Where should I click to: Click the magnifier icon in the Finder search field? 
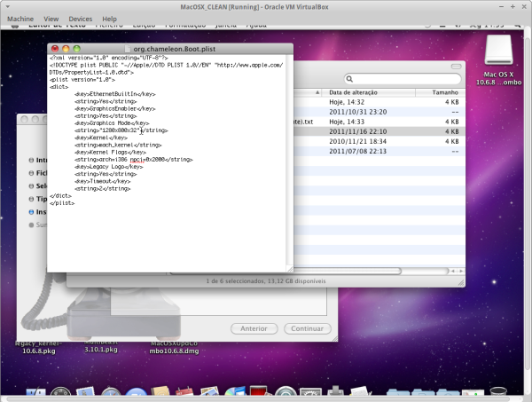click(x=349, y=79)
